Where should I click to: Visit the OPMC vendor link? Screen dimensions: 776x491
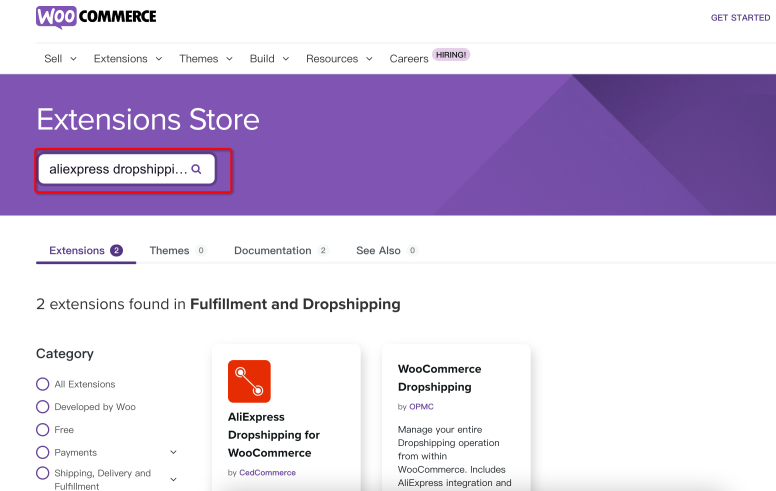click(421, 407)
